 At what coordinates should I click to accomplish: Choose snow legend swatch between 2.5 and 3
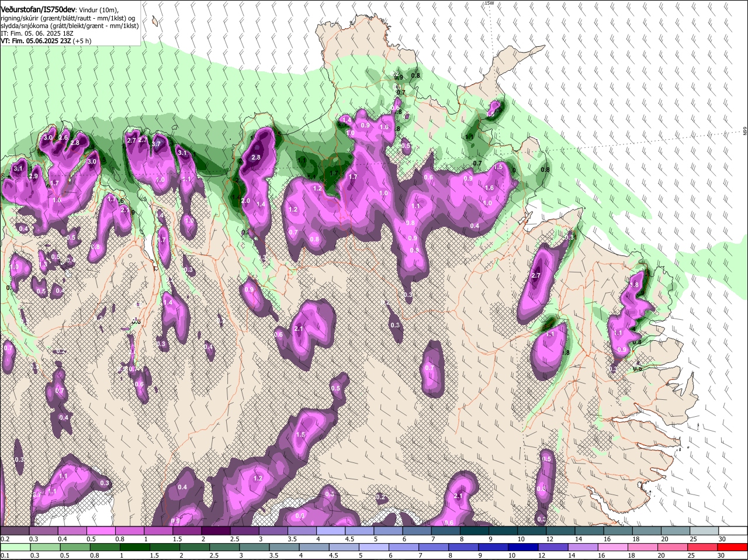point(245,531)
